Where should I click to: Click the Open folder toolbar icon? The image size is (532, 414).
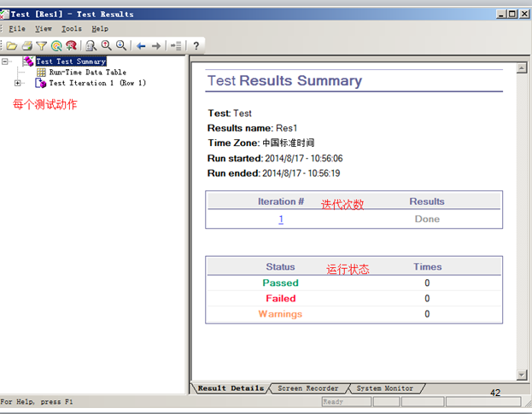click(x=12, y=46)
